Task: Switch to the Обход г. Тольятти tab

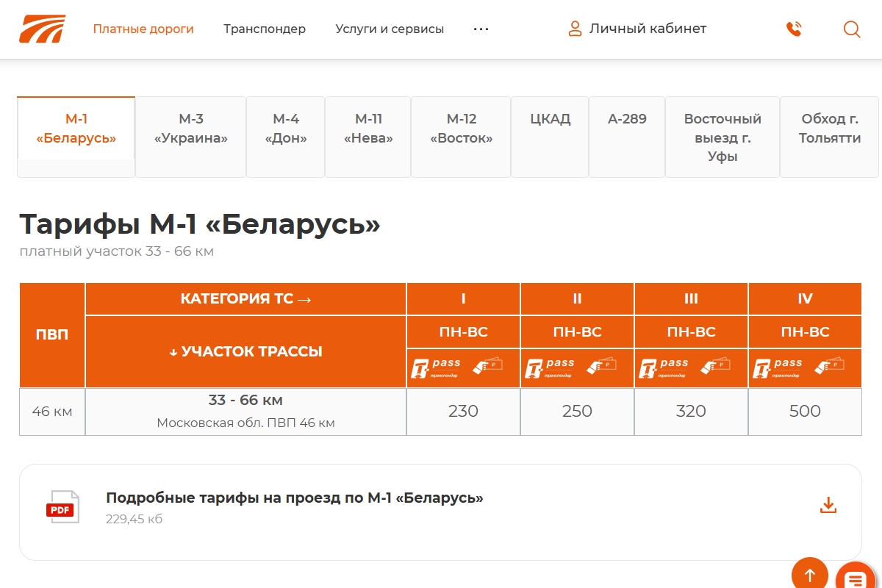Action: tap(830, 137)
